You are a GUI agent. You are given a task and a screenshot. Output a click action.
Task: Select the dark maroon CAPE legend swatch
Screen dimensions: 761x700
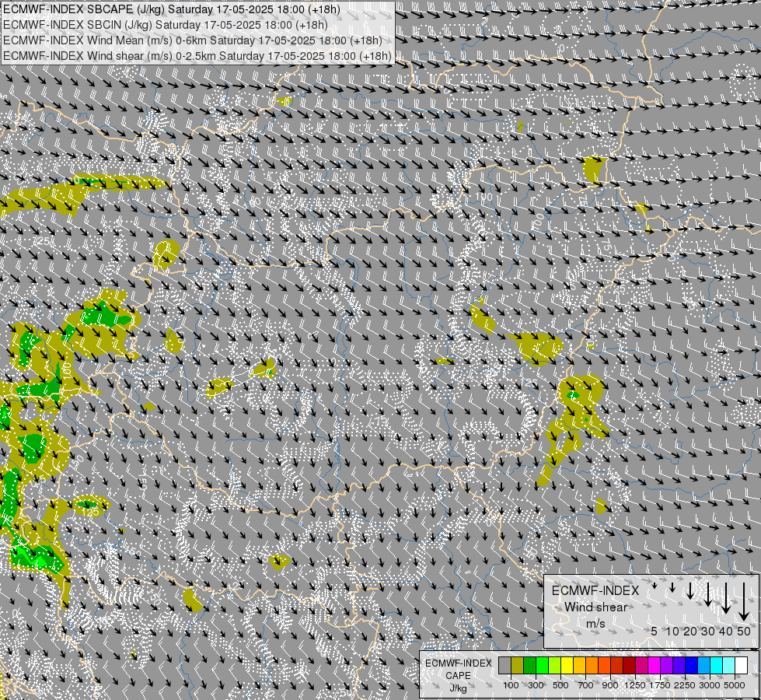coord(630,666)
